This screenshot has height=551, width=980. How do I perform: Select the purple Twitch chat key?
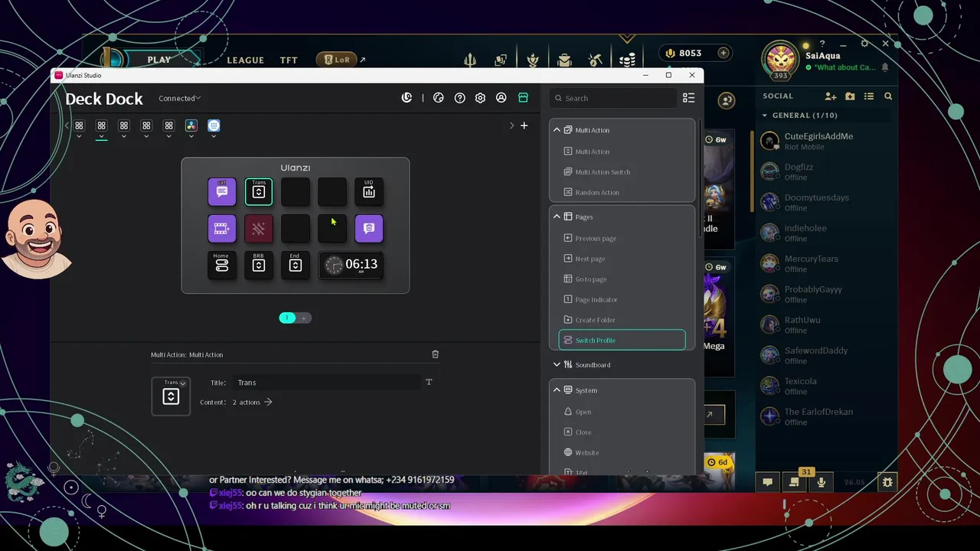tap(369, 228)
